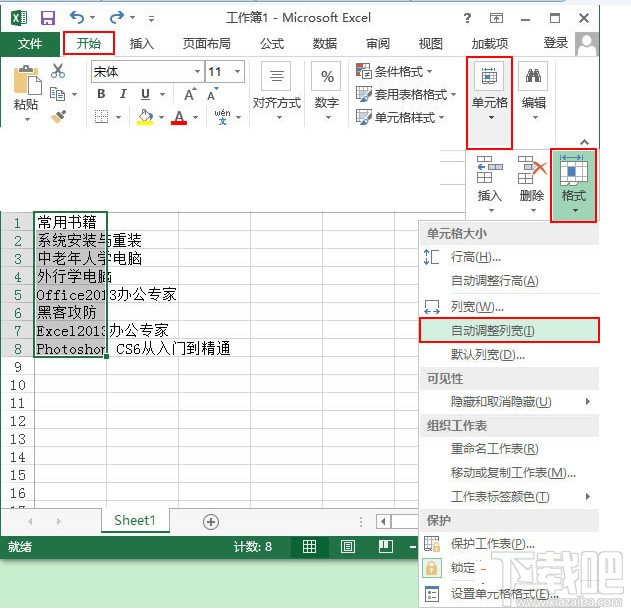
Task: Switch to the 页面布局 tab
Action: [x=207, y=43]
